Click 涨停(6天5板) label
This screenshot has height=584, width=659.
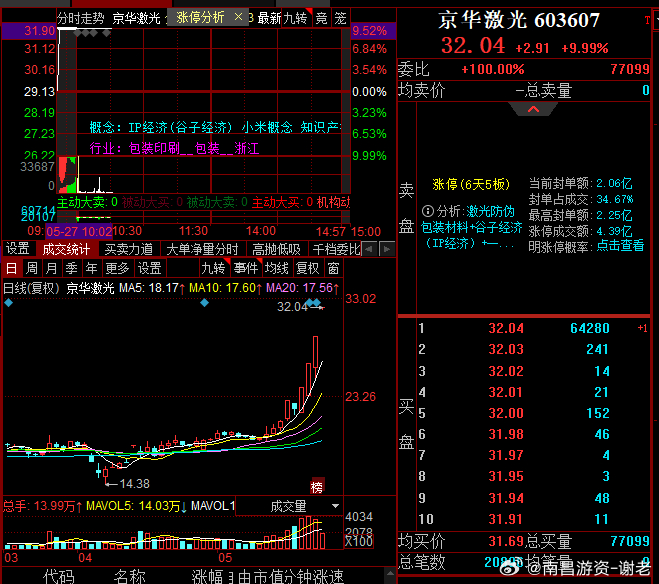[x=471, y=184]
